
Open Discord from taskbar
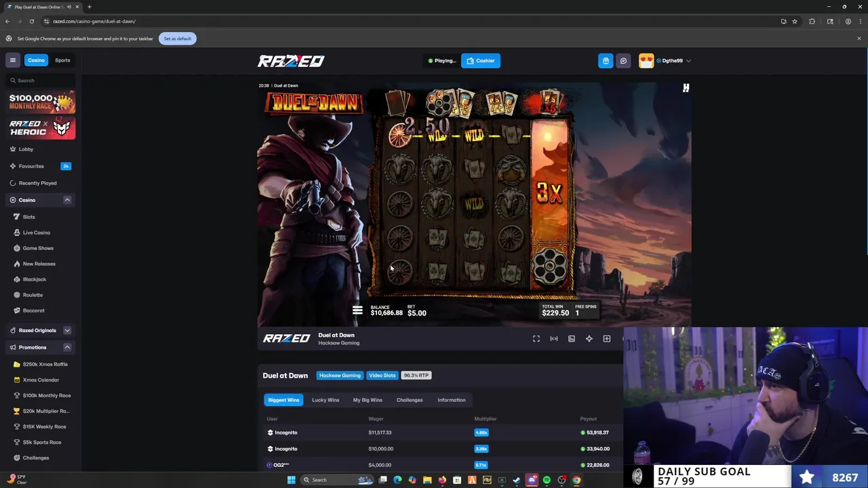point(532,480)
